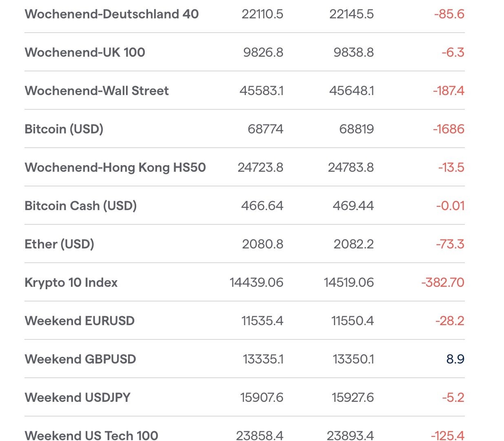
Task: Open the Ether (USD) market
Action: point(60,244)
